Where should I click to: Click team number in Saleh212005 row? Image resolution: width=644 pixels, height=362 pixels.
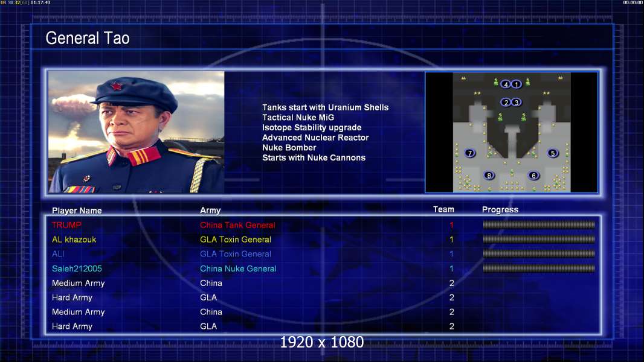tap(451, 269)
